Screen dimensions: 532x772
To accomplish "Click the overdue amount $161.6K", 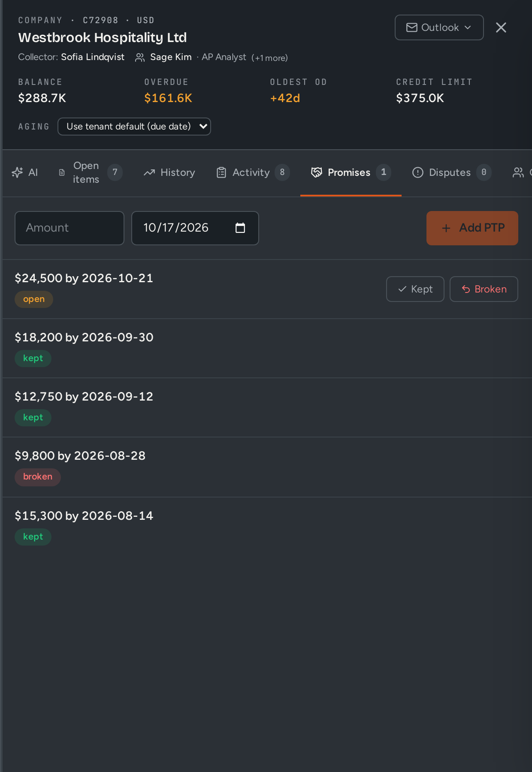I will 168,98.
